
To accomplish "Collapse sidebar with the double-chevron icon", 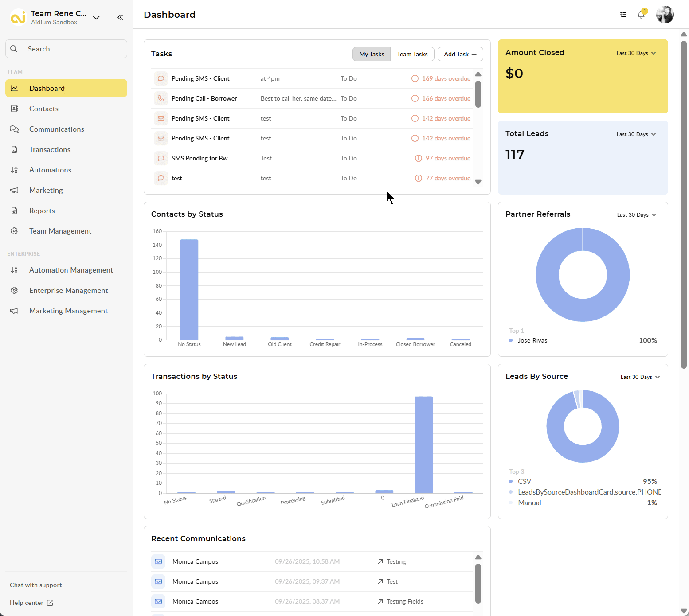I will click(x=120, y=17).
